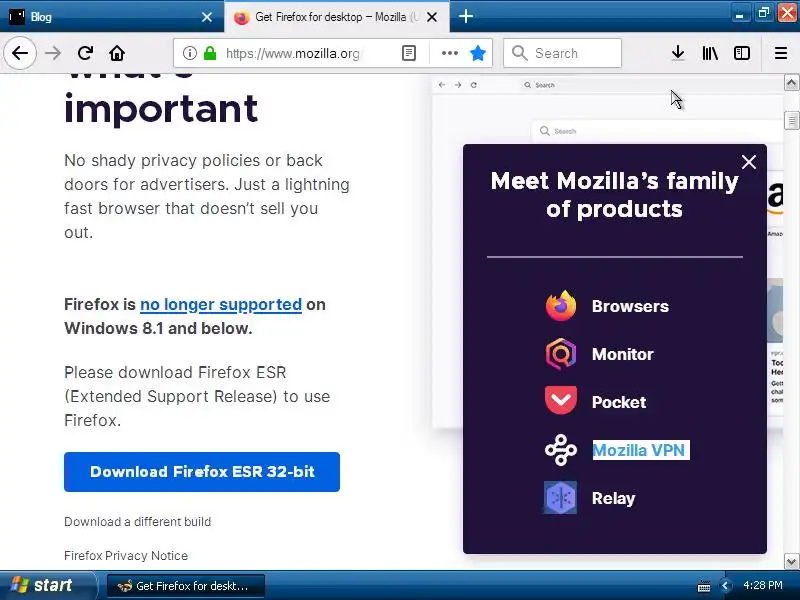The height and width of the screenshot is (600, 800).
Task: Select Get Firefox taskbar window button
Action: point(186,586)
